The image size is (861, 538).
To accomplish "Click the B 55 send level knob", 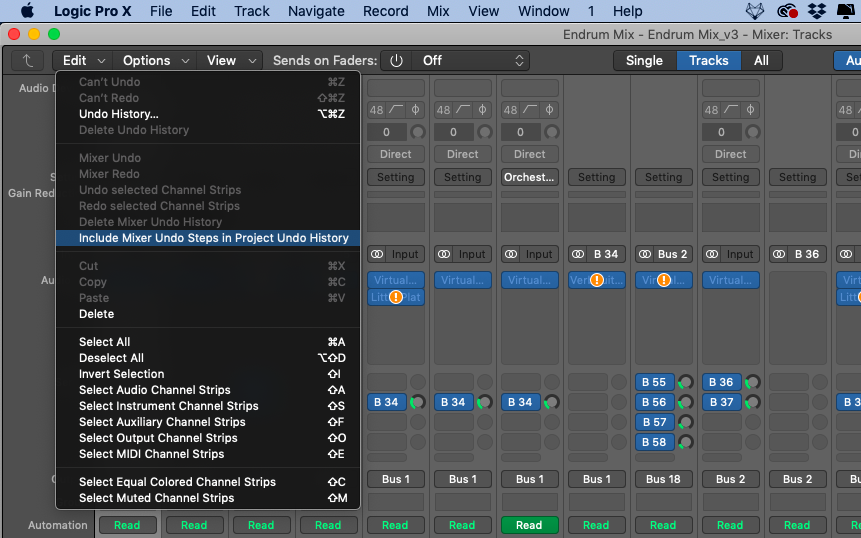I will point(686,382).
